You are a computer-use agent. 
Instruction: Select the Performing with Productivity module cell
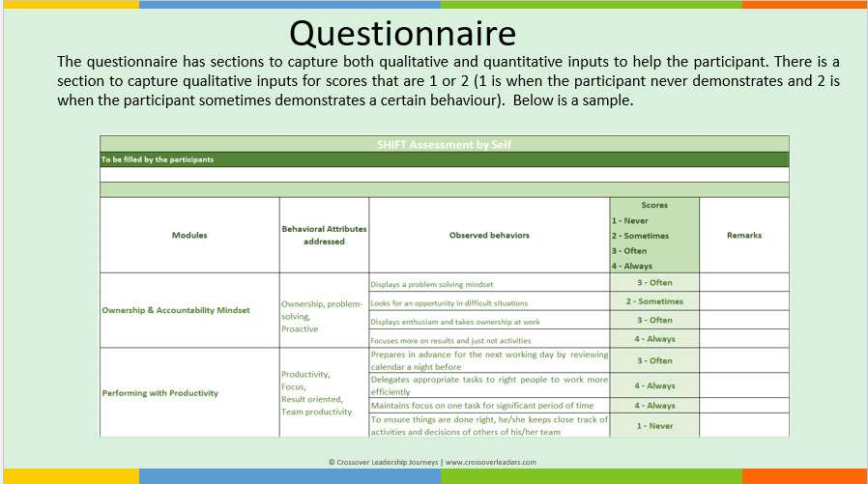click(x=160, y=393)
